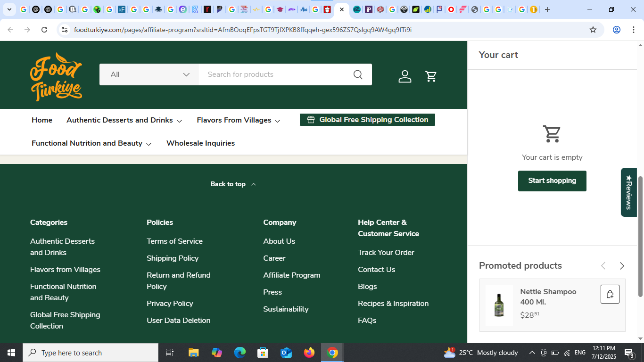Open Shipping Policy footer link
644x362 pixels.
(x=173, y=258)
